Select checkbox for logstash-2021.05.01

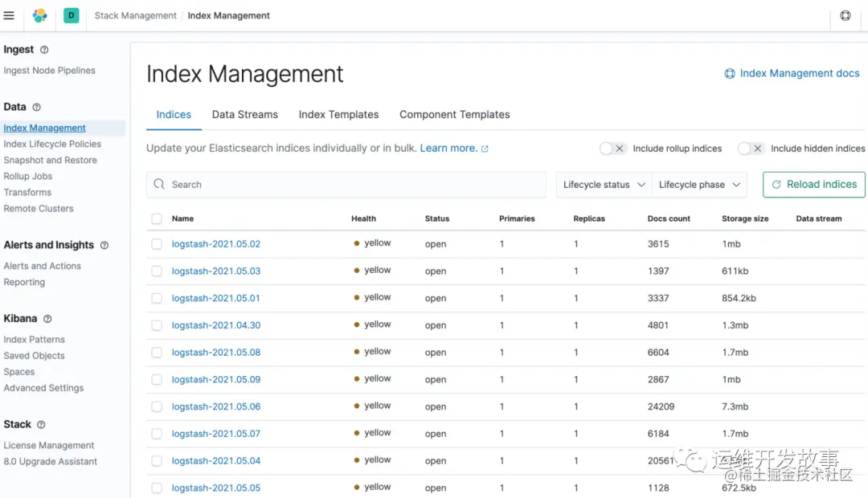tap(157, 298)
